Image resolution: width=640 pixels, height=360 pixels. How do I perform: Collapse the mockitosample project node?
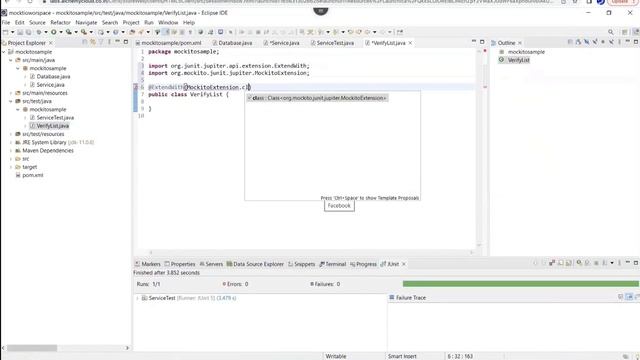pyautogui.click(x=4, y=52)
